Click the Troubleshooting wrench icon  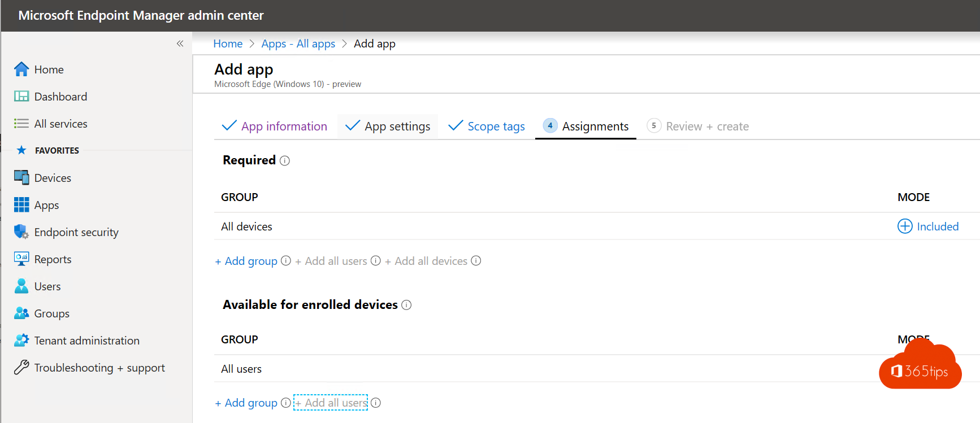21,368
